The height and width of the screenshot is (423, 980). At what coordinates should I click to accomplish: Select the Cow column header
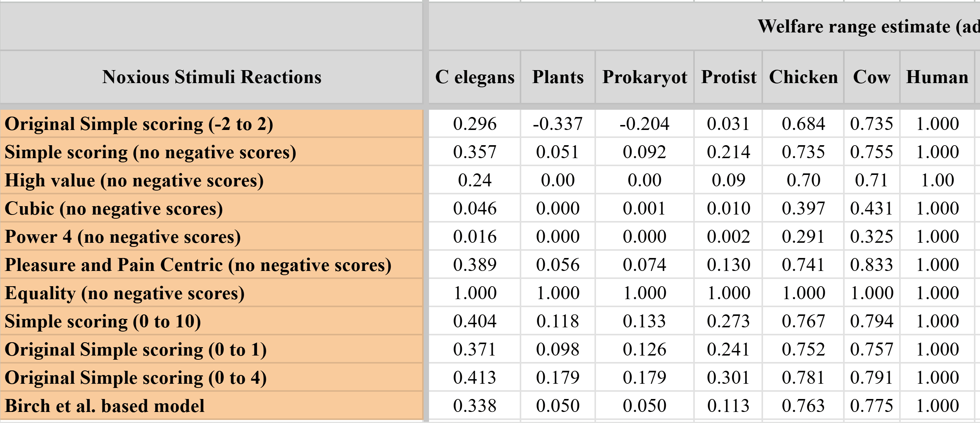872,77
